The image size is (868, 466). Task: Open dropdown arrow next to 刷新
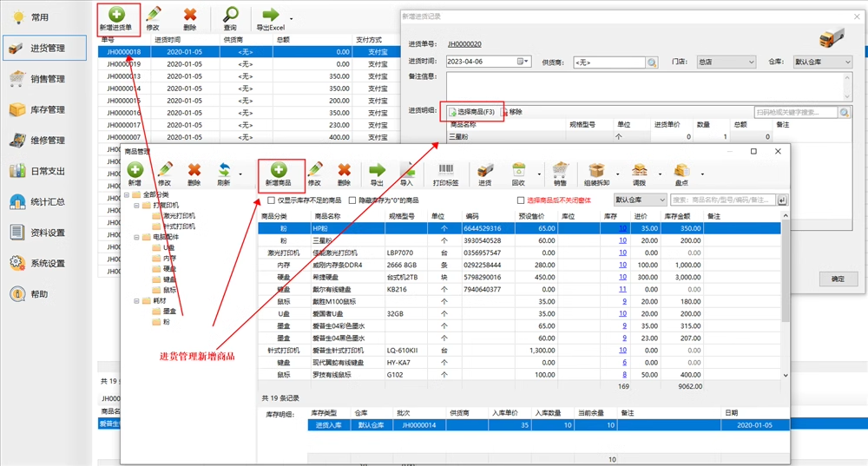(x=240, y=174)
